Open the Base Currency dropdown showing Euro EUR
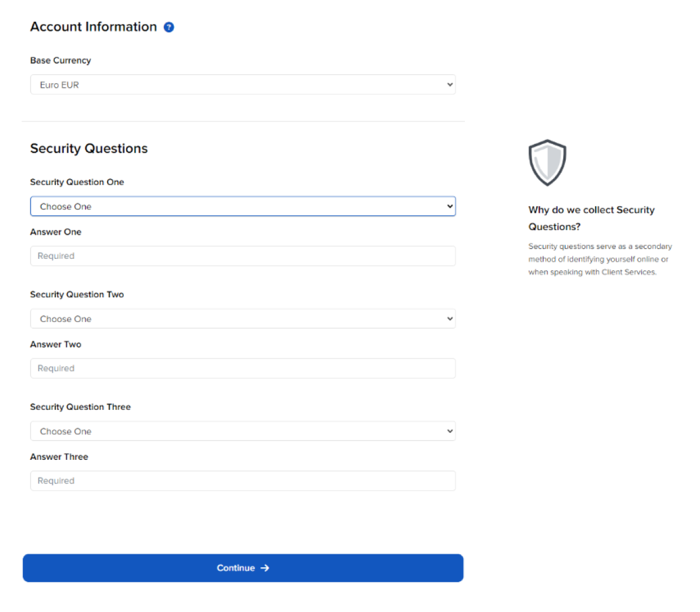The height and width of the screenshot is (612, 700). click(x=243, y=84)
